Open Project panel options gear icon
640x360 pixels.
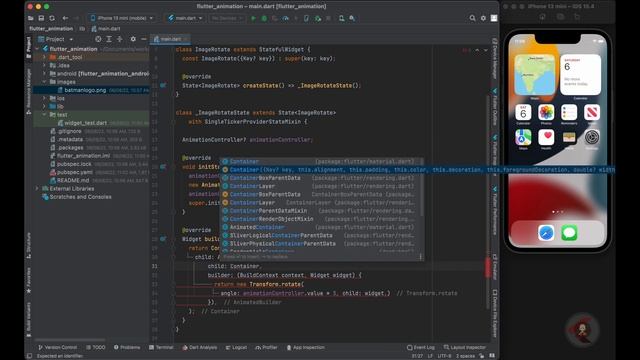tap(133, 39)
